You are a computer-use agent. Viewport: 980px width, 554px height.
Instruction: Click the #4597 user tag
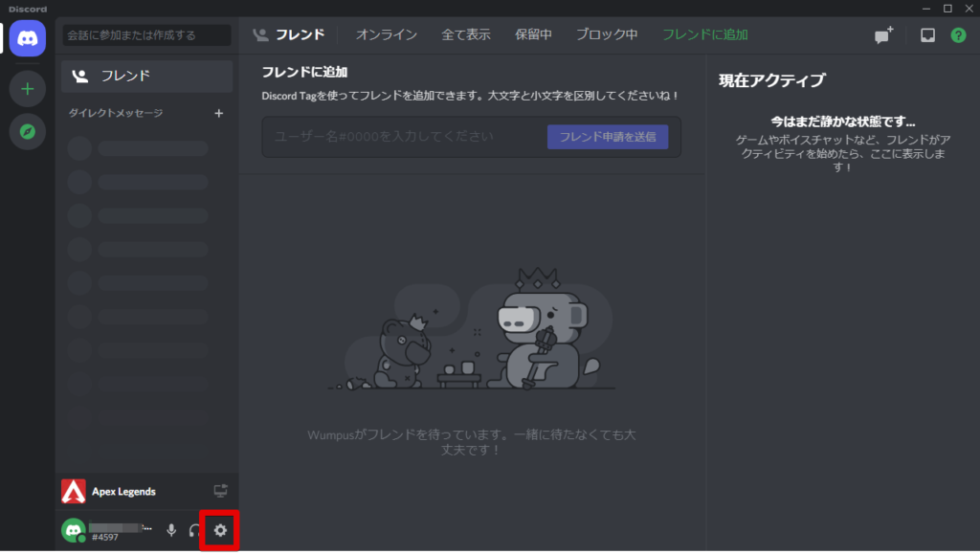(x=105, y=537)
